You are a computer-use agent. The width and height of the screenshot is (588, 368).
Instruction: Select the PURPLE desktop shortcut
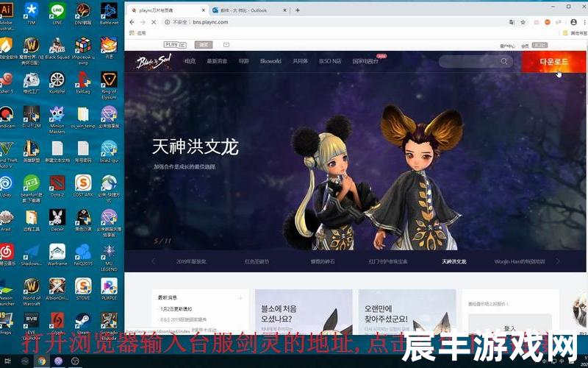[109, 289]
